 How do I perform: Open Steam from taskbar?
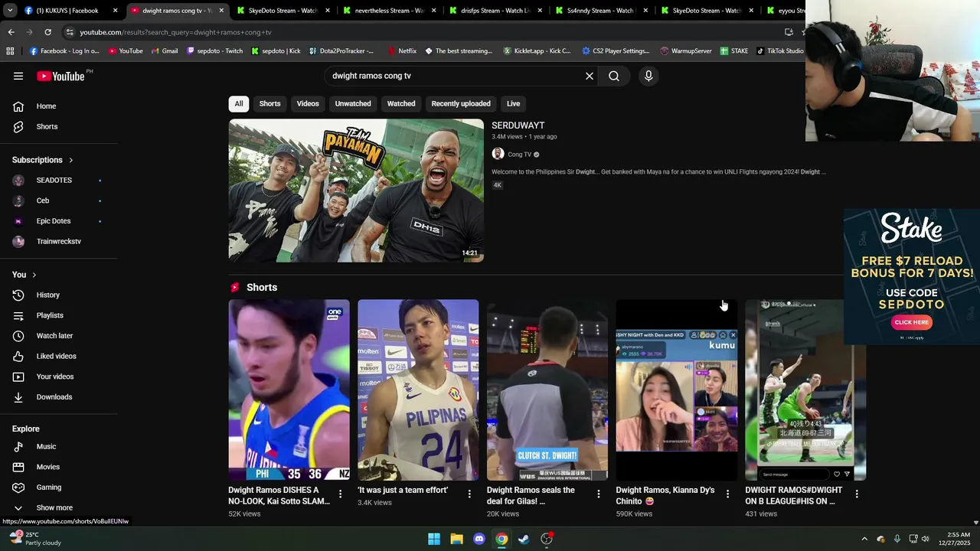point(524,539)
